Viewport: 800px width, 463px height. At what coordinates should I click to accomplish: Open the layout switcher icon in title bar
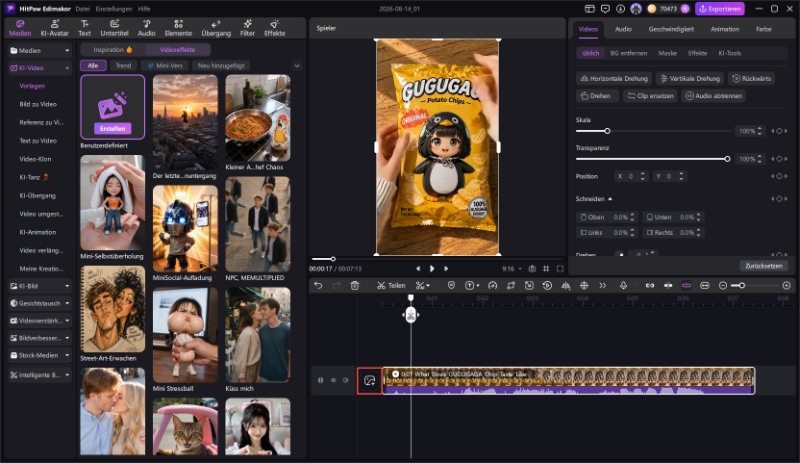[590, 9]
